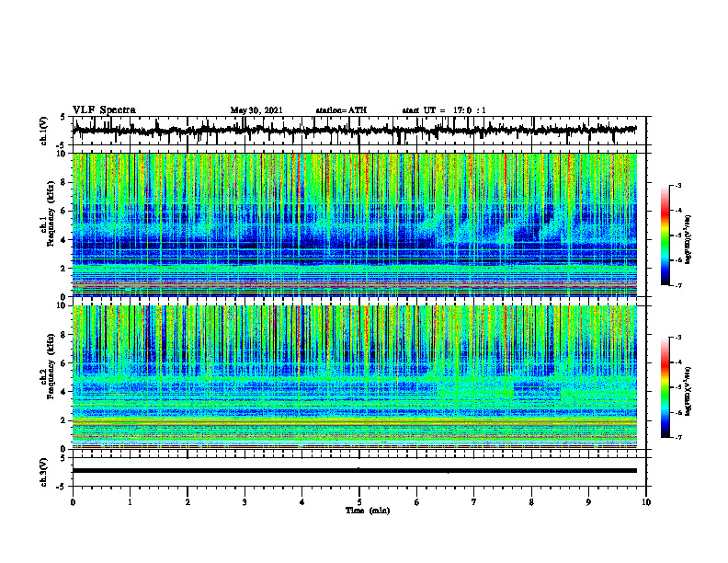Click the "4" kHz tick of ch.2 spectrogram
Viewport: 728px width, 563px height.
pyautogui.click(x=64, y=392)
